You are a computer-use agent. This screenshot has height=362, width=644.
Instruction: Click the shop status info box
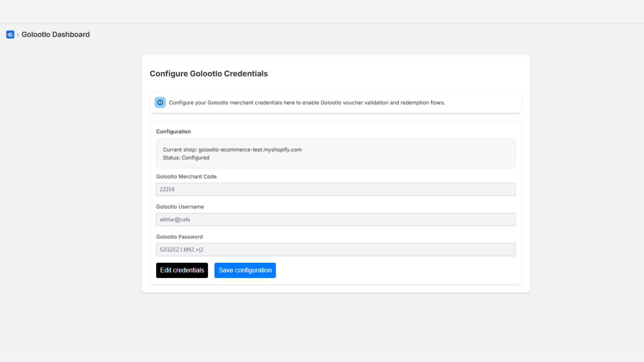336,154
